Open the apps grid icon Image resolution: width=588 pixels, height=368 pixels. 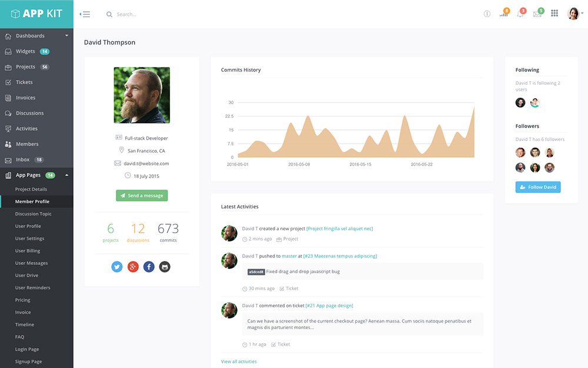pyautogui.click(x=554, y=14)
